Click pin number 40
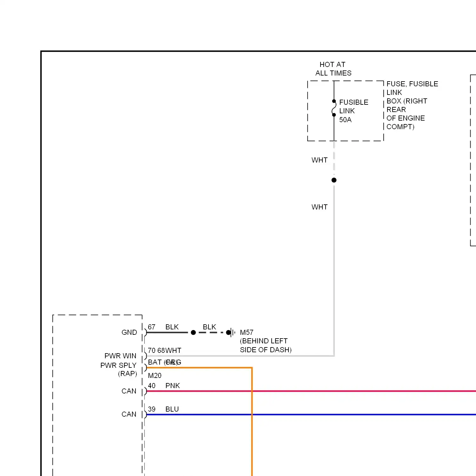Image resolution: width=476 pixels, height=476 pixels. click(x=152, y=386)
